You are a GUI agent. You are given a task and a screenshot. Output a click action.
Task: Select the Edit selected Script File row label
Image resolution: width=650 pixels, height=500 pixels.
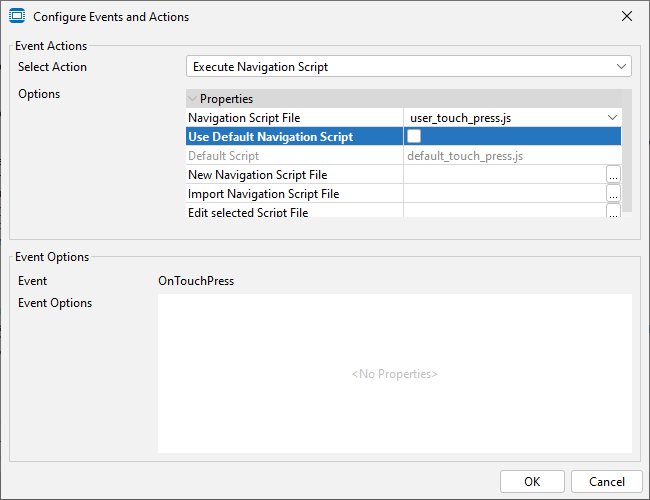point(248,212)
